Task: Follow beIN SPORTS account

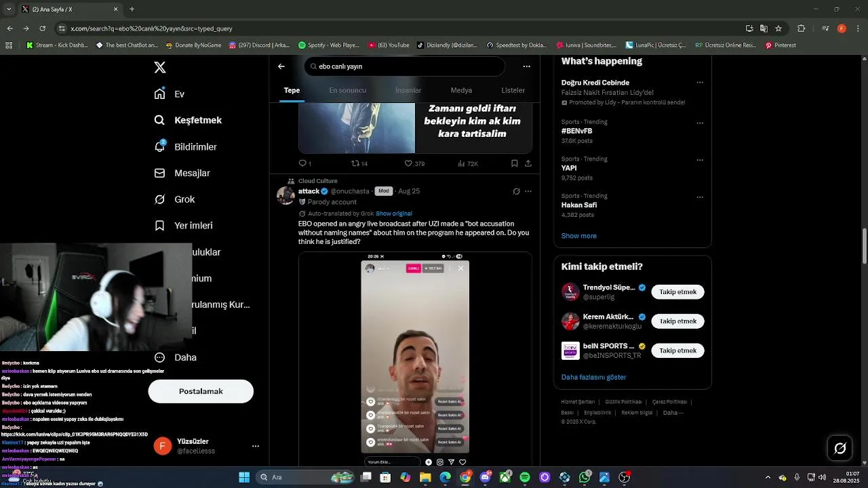Action: tap(677, 350)
